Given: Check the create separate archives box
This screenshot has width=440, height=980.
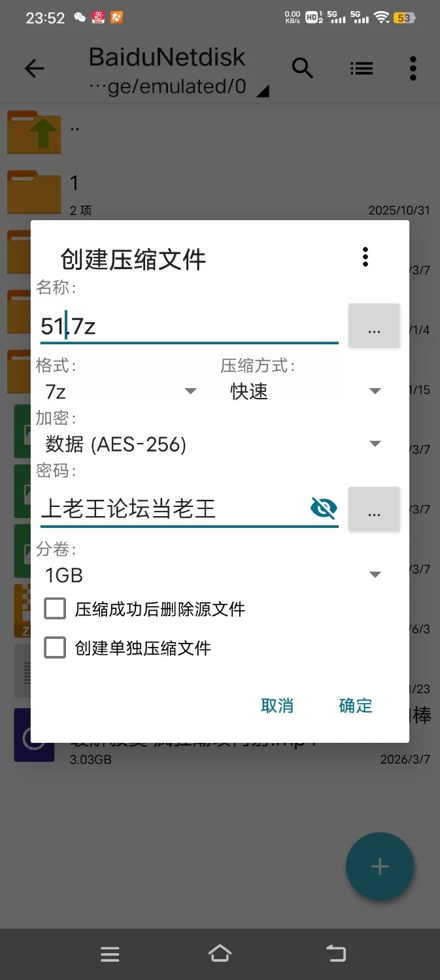Looking at the screenshot, I should (55, 648).
